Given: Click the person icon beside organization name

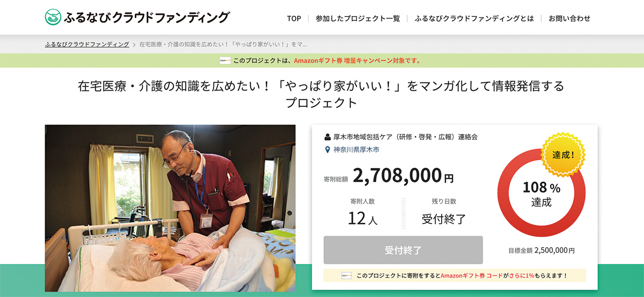Looking at the screenshot, I should (328, 137).
